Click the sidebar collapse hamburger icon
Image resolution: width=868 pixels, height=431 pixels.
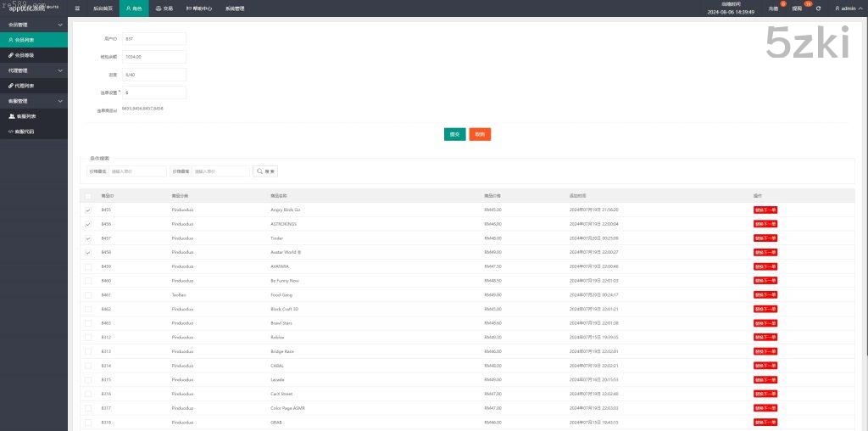click(78, 8)
